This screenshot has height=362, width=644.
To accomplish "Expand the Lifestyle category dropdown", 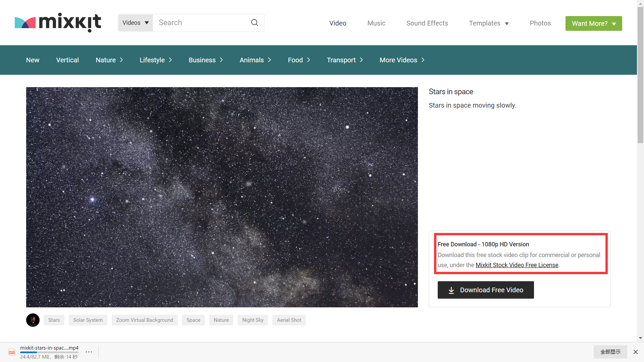I will (156, 60).
